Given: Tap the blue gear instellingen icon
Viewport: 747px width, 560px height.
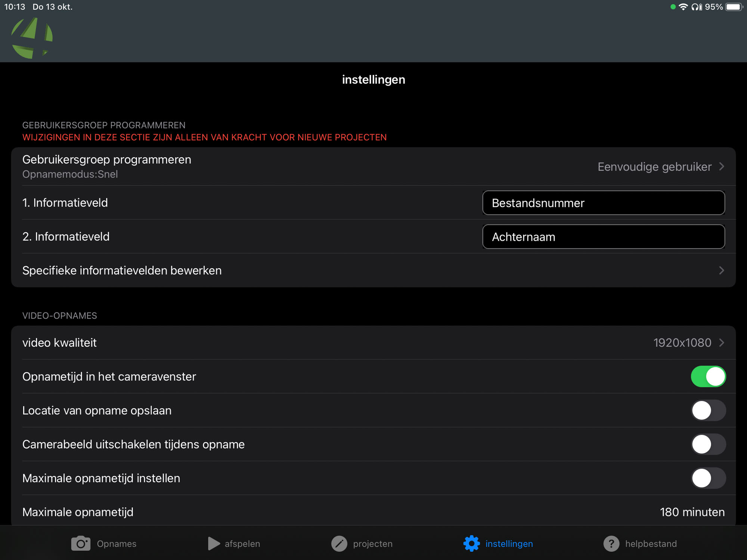Looking at the screenshot, I should [471, 544].
